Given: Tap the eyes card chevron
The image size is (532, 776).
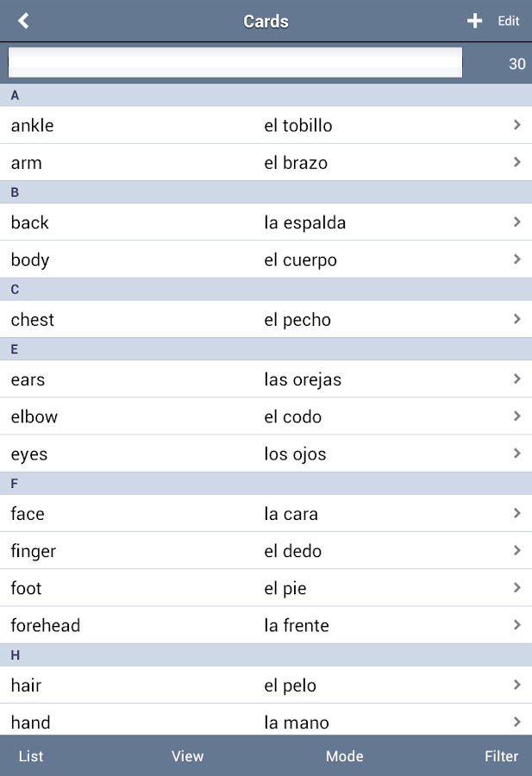Looking at the screenshot, I should (x=516, y=454).
